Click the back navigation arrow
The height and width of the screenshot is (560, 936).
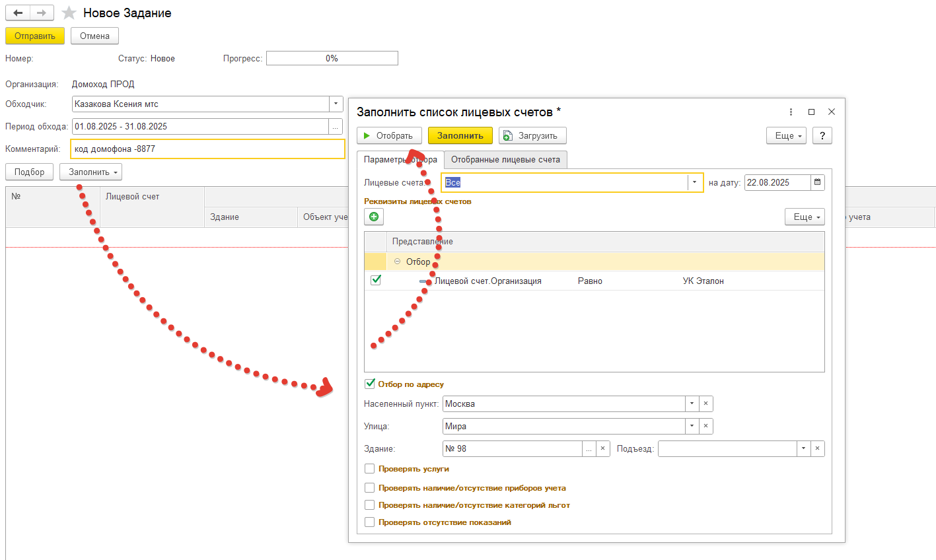[18, 13]
